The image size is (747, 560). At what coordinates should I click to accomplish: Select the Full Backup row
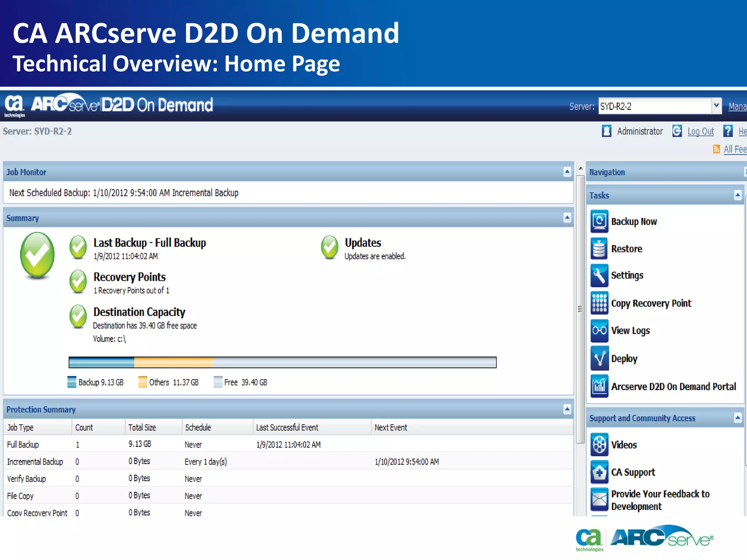click(x=288, y=444)
